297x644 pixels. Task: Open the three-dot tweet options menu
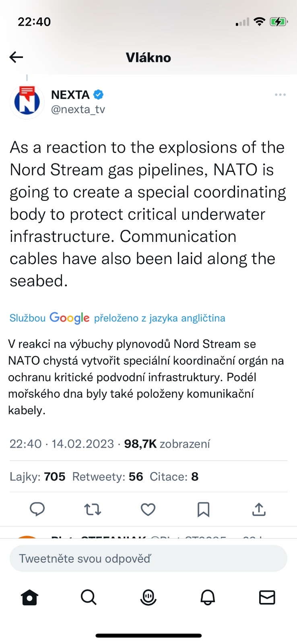coord(280,95)
